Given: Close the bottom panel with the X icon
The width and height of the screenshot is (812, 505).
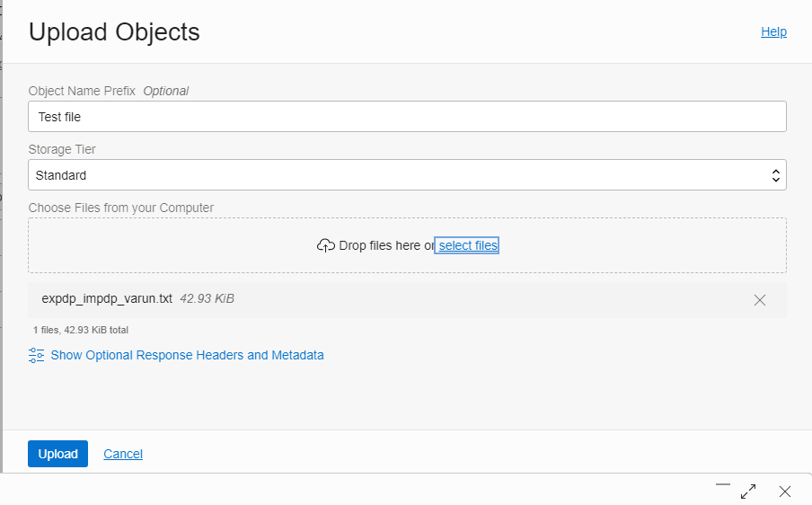Looking at the screenshot, I should 785,492.
